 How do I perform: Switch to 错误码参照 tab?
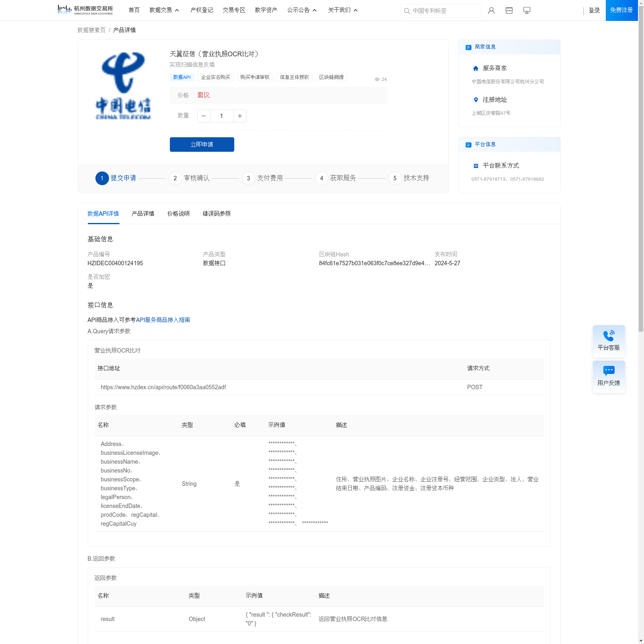point(217,214)
